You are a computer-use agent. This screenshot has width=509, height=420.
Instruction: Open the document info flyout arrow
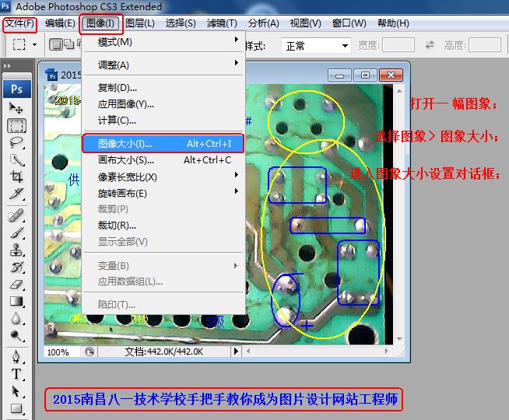(236, 351)
